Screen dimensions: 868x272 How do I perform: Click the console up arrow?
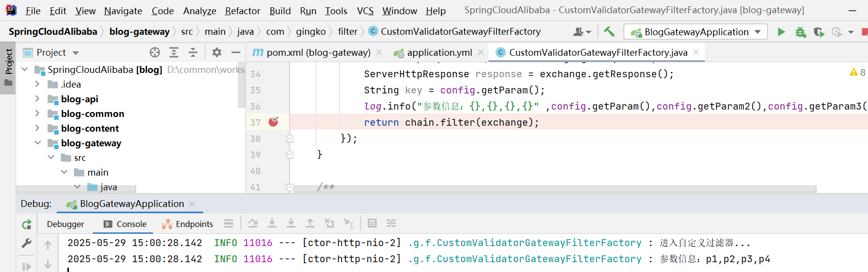click(x=48, y=245)
